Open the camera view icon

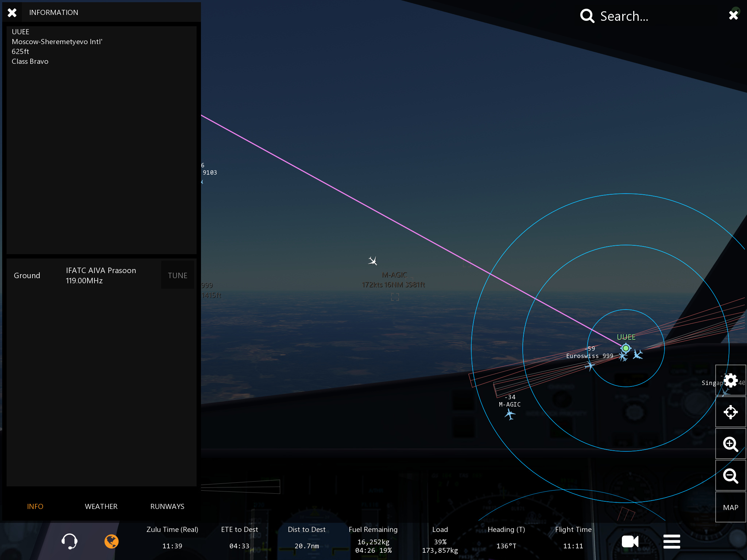[x=630, y=541]
